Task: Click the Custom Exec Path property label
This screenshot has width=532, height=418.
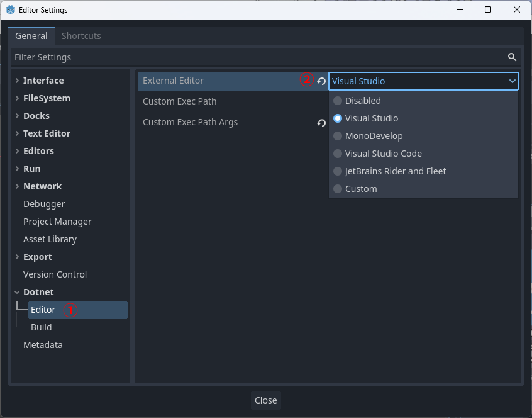Action: 179,101
